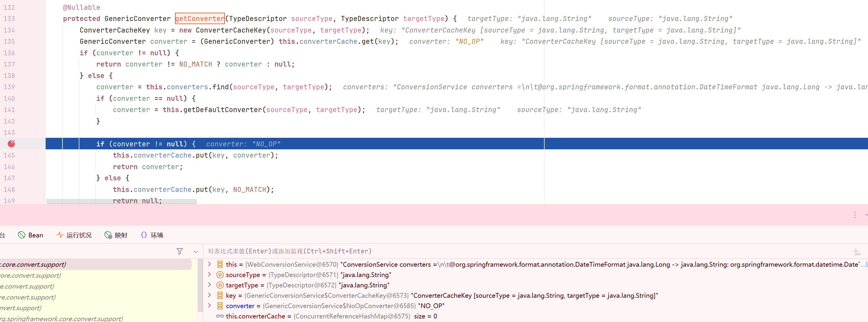868x322 pixels.
Task: Click the getConverter method name in editor
Action: coord(200,19)
